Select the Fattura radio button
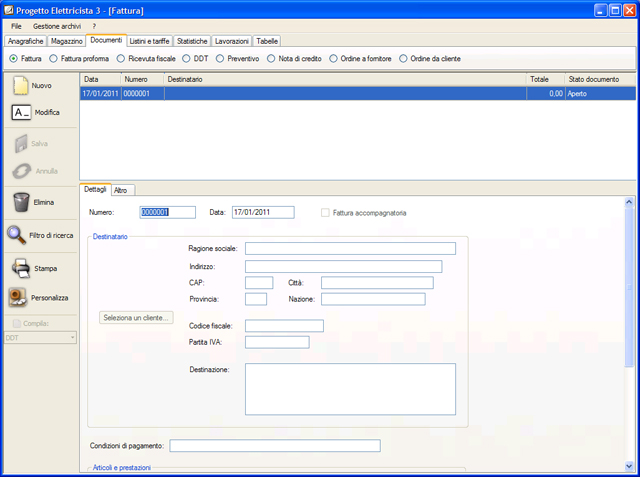Image resolution: width=640 pixels, height=477 pixels. click(x=13, y=59)
